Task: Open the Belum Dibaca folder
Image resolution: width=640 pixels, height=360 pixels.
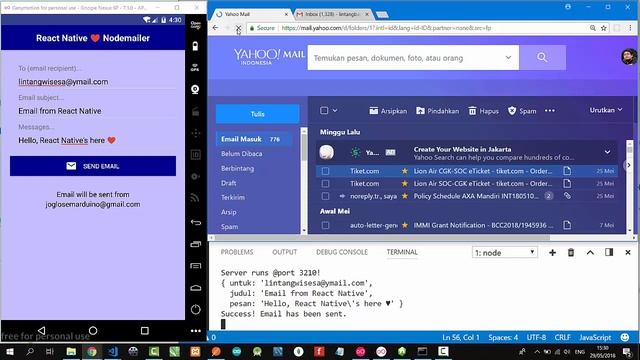Action: tap(242, 154)
